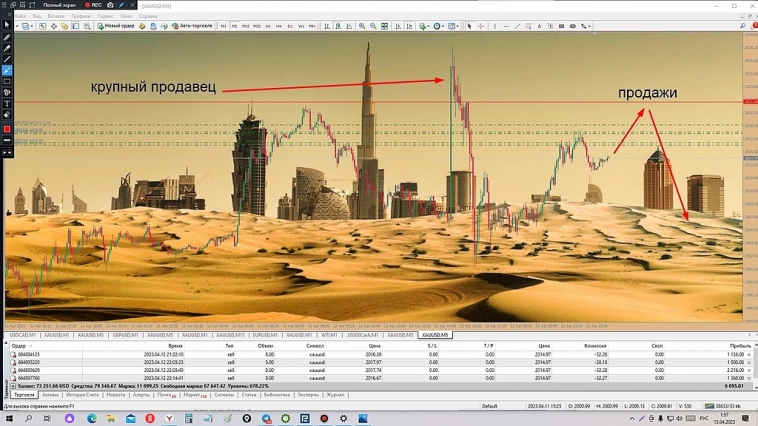Click the search magnifier icon at top right
Screen dimensions: 758x426
click(742, 26)
